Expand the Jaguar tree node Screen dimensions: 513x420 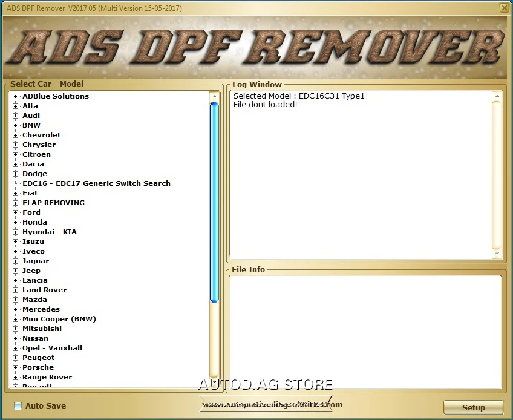click(15, 261)
